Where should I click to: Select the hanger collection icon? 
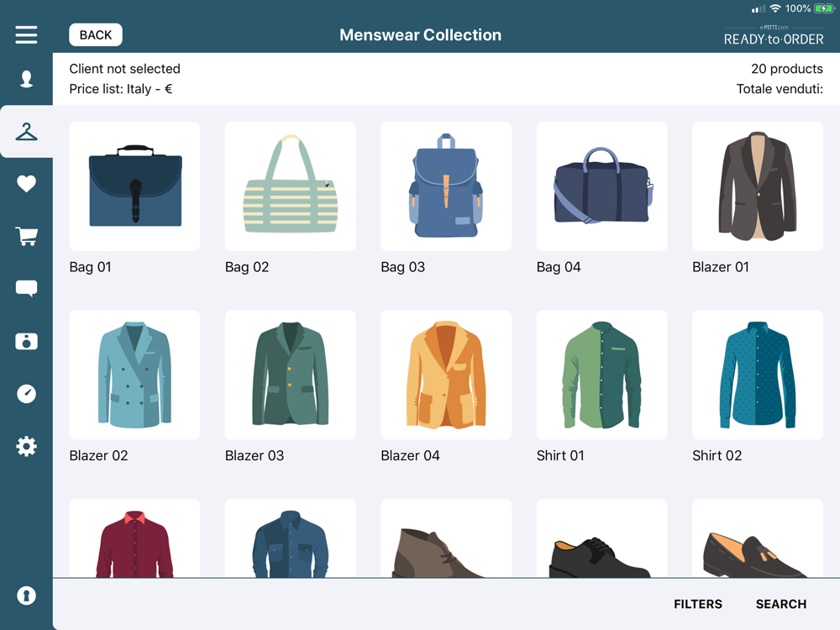pyautogui.click(x=26, y=131)
